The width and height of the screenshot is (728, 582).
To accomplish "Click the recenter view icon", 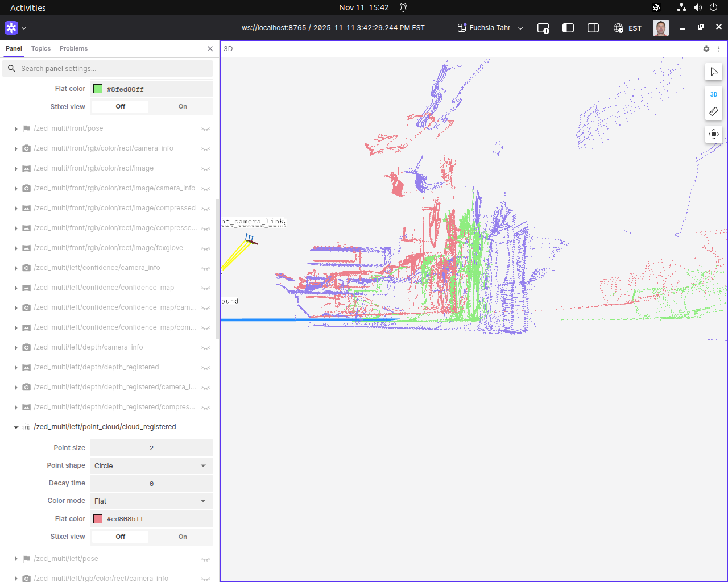I will click(x=714, y=135).
